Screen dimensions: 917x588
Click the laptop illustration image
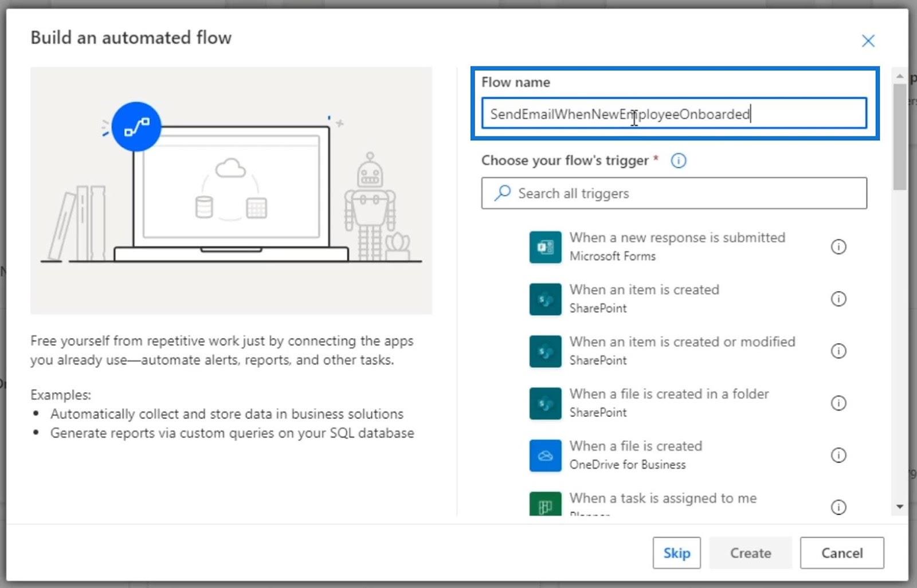click(231, 190)
